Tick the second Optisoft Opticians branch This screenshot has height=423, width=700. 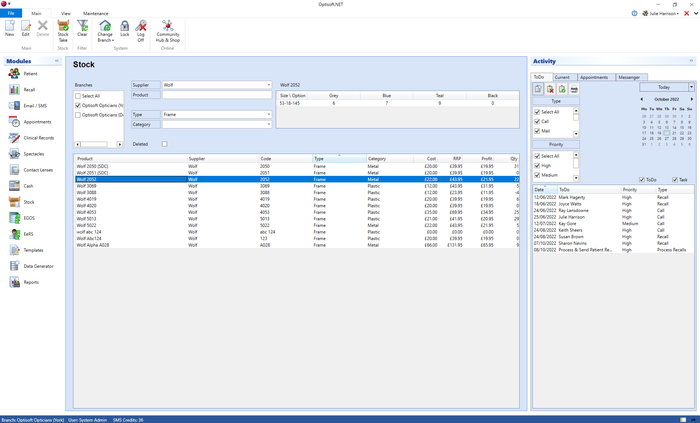point(78,115)
